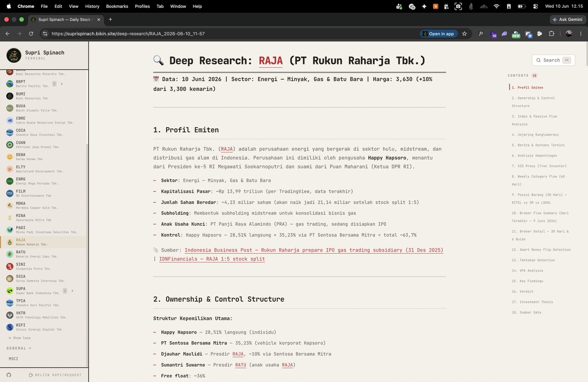
Task: Expand BRPT sub-items chevron
Action: (x=61, y=84)
